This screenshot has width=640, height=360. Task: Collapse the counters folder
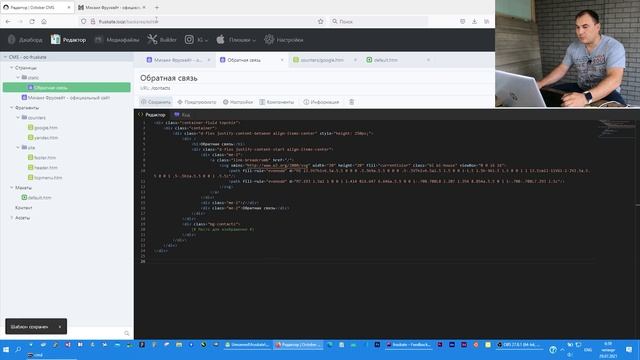(x=18, y=118)
